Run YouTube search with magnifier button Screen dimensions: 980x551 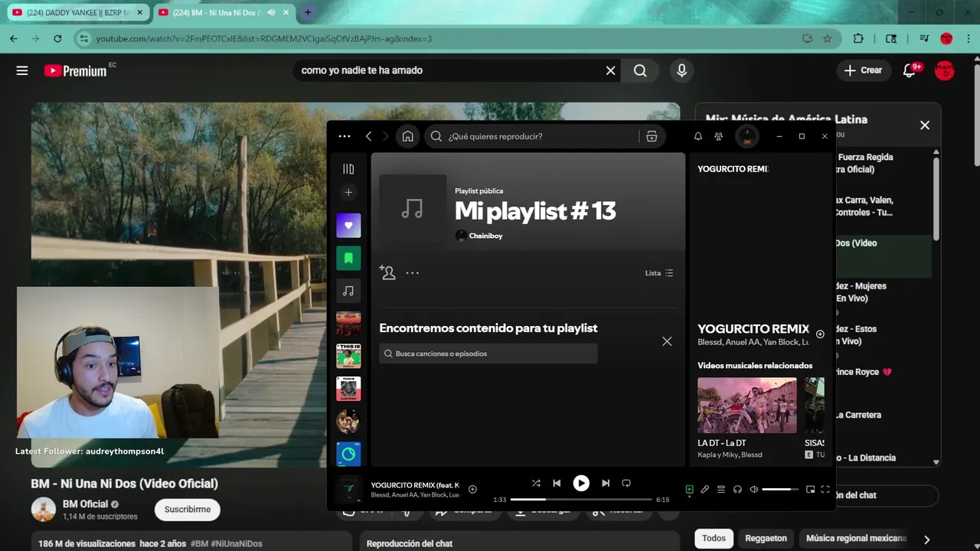coord(640,70)
